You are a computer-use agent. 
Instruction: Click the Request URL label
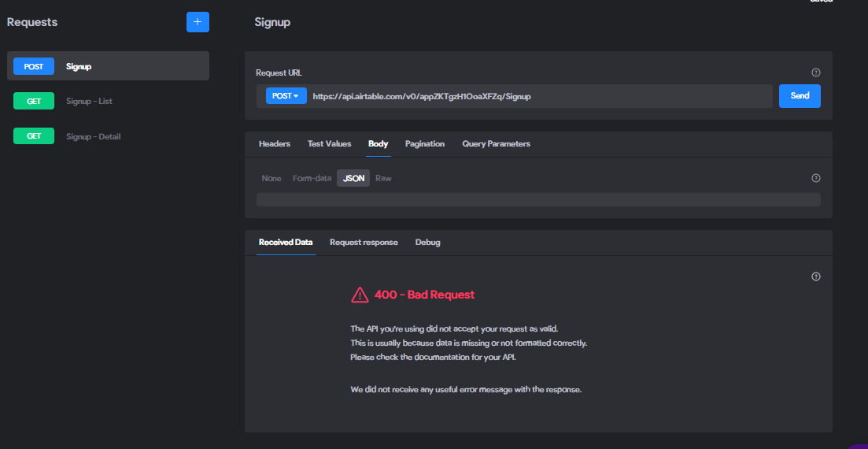pos(279,72)
